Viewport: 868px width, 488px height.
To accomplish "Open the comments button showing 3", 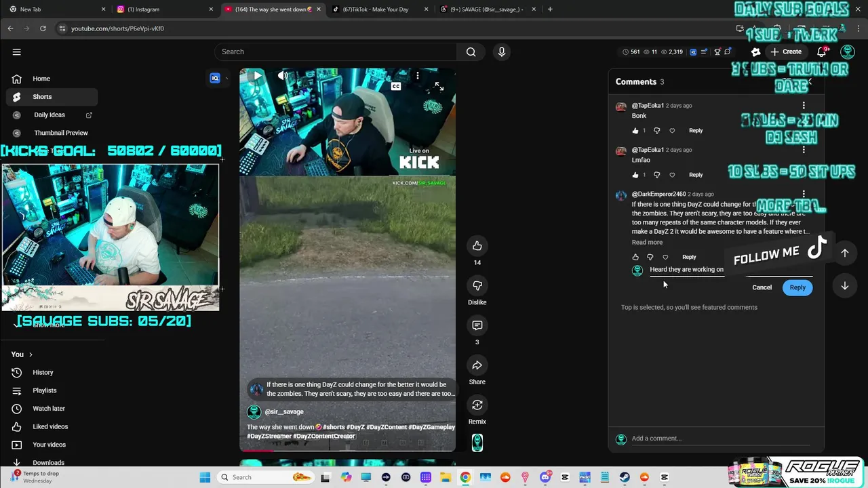I will tap(477, 325).
